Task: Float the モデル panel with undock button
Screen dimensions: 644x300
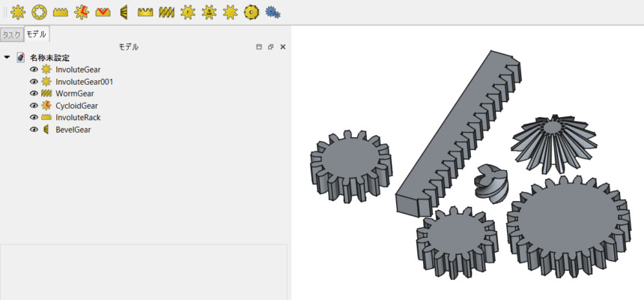Action: 270,47
